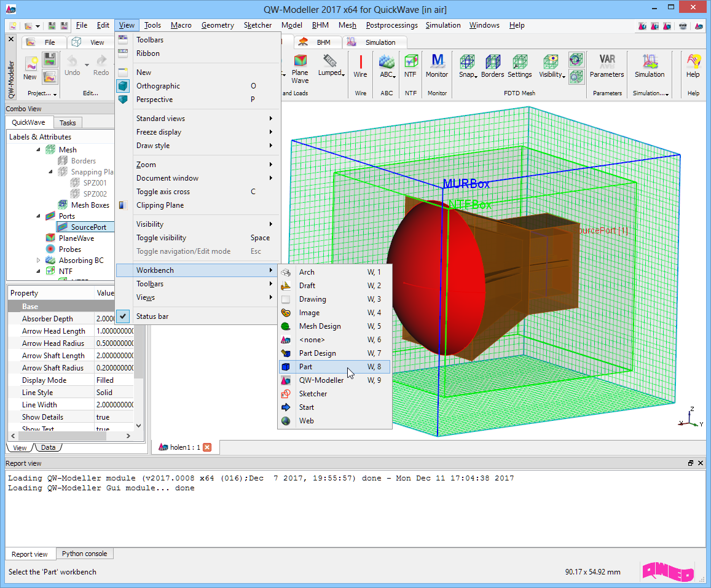Toggle Clipping Plane option
711x588 pixels.
pos(197,205)
